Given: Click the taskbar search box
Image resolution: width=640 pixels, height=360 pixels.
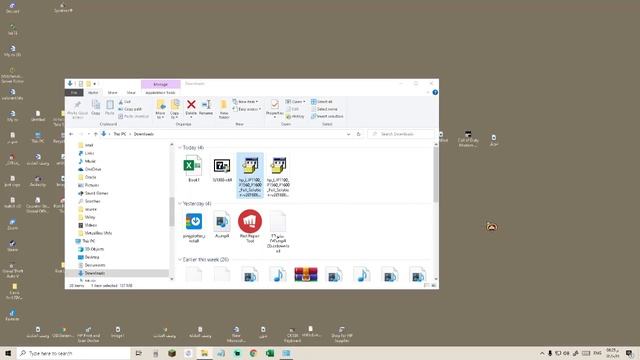Looking at the screenshot, I should [x=73, y=353].
